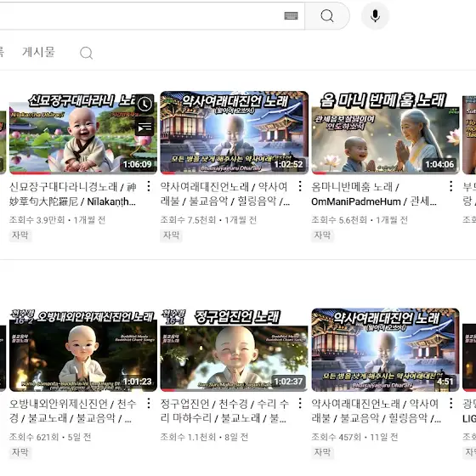
Task: Open options menu for 정구업진언 video
Action: click(x=300, y=404)
